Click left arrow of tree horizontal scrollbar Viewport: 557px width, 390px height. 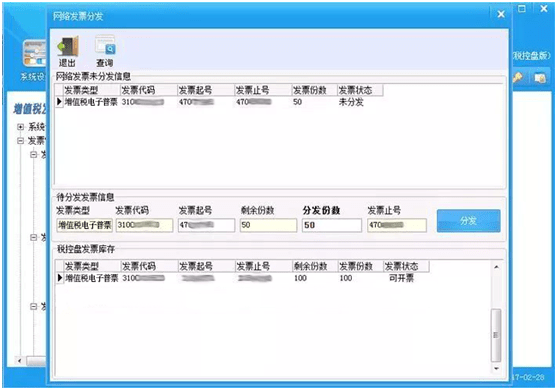tap(20, 361)
